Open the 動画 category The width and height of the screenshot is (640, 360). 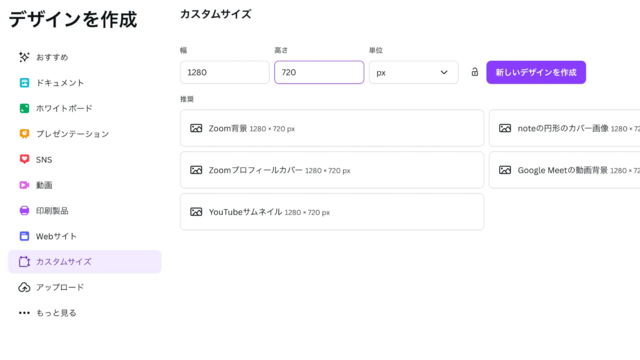coord(84,185)
